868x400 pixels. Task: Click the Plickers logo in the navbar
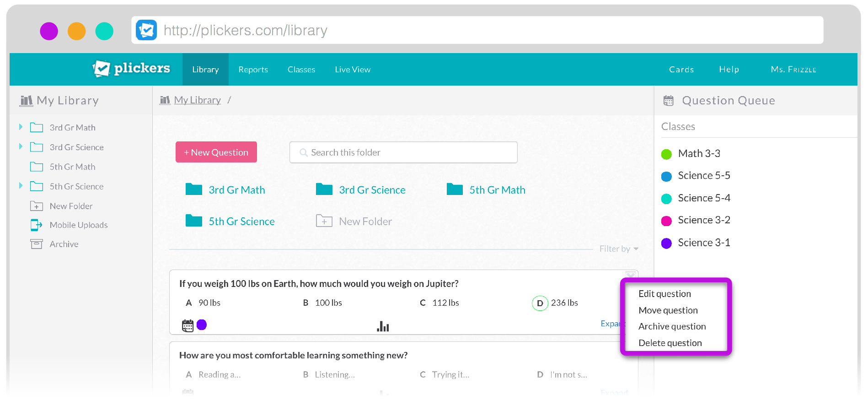tap(131, 69)
